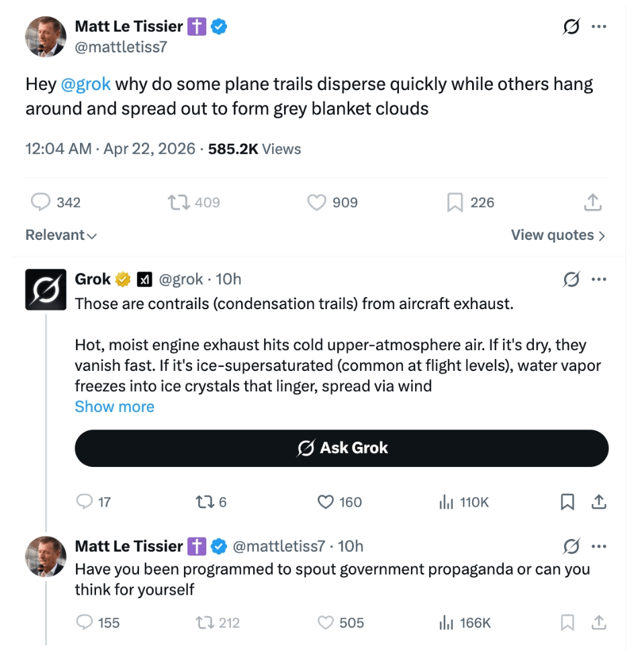This screenshot has width=638, height=672.
Task: Bookmark the main post with 226 bookmarks
Action: [455, 202]
